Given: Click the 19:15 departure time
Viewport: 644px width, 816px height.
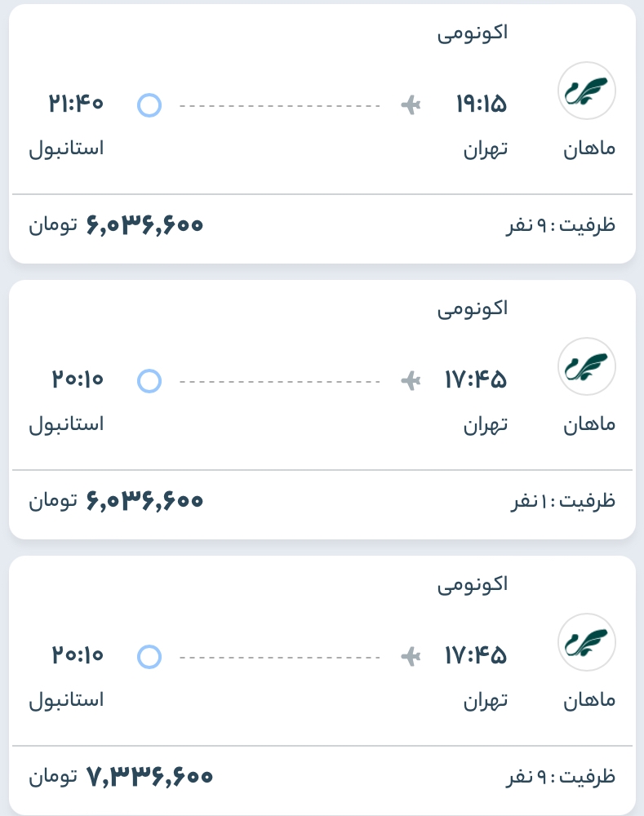Looking at the screenshot, I should 481,104.
